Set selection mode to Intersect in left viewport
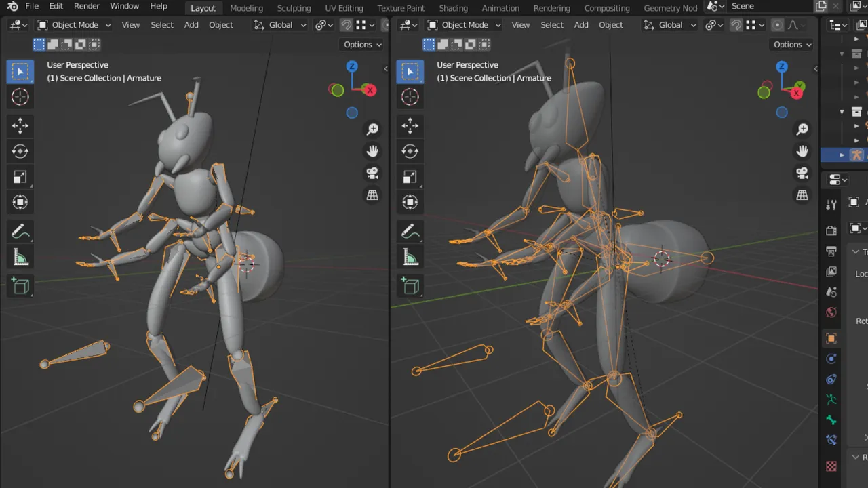 pyautogui.click(x=94, y=45)
